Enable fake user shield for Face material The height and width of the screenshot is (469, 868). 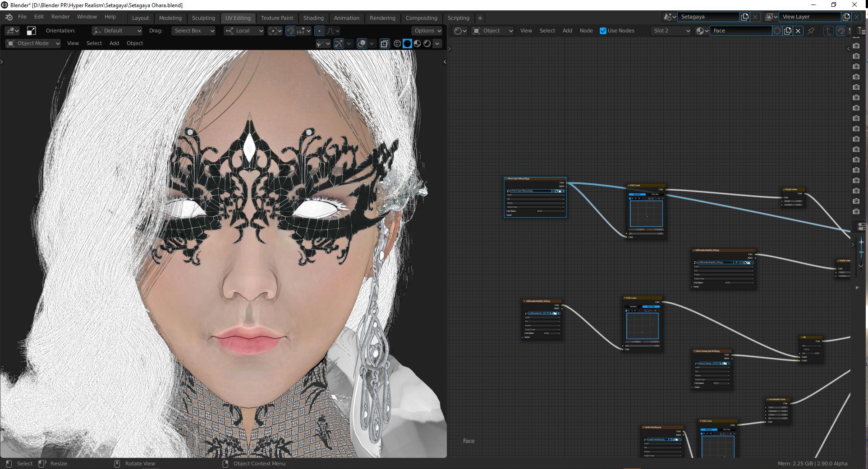777,31
